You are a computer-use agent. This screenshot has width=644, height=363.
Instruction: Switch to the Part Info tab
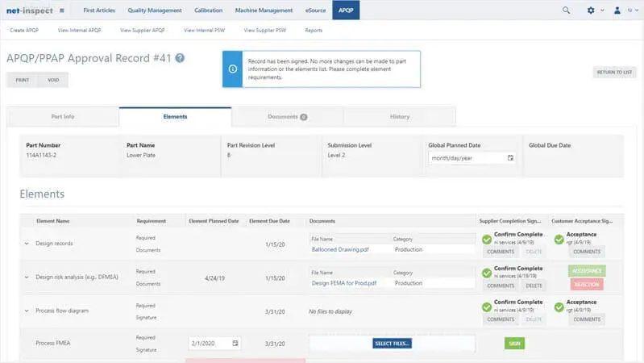[x=63, y=117]
